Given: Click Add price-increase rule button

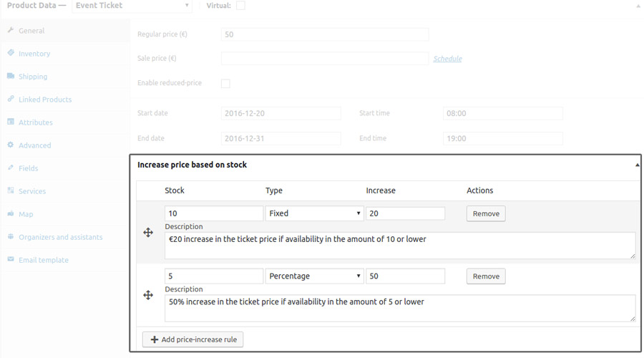Looking at the screenshot, I should click(193, 339).
